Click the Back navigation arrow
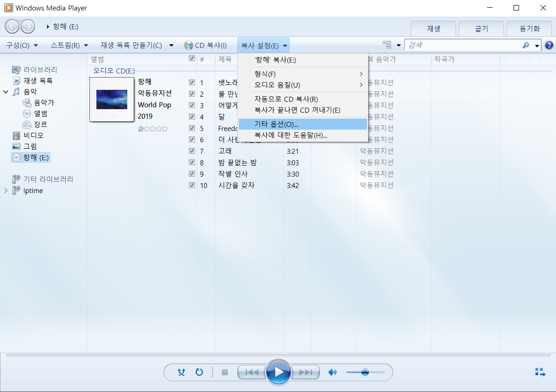This screenshot has height=392, width=556. 12,26
